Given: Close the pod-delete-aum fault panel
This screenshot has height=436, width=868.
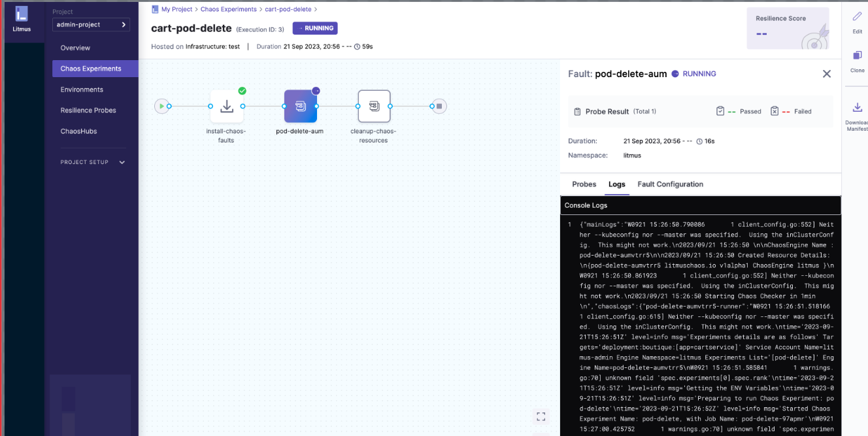Looking at the screenshot, I should [x=826, y=74].
